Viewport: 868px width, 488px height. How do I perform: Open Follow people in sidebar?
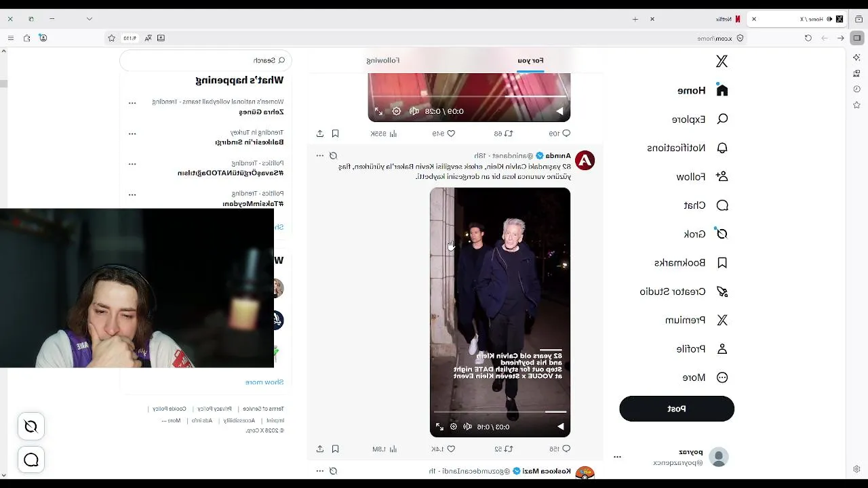tap(703, 177)
